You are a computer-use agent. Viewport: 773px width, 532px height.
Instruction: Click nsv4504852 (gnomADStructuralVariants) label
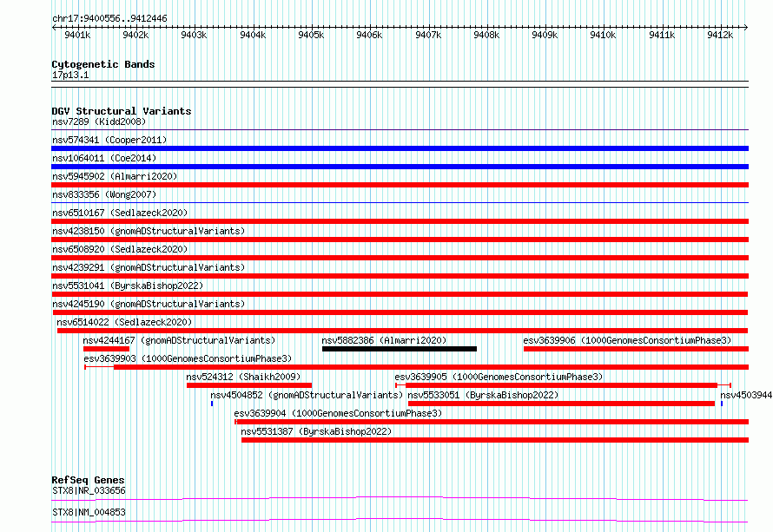(x=307, y=395)
